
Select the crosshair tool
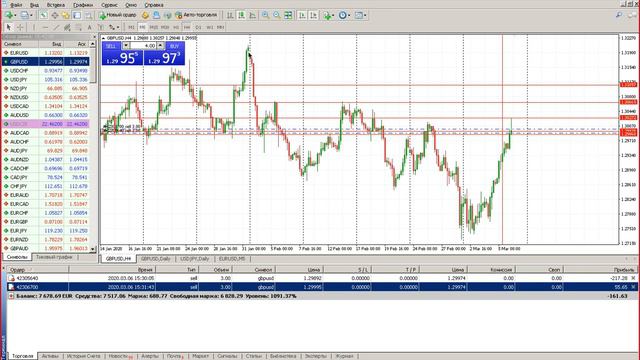[20, 27]
